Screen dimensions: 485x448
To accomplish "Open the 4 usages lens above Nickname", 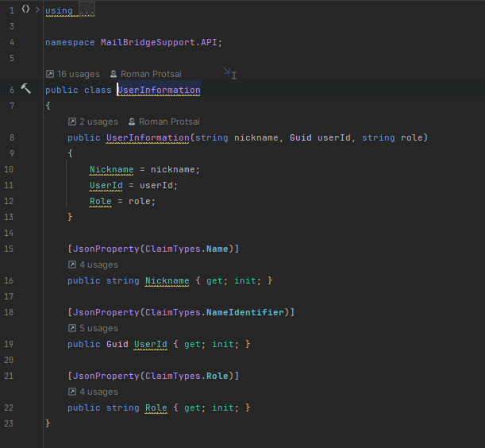I will 98,265.
